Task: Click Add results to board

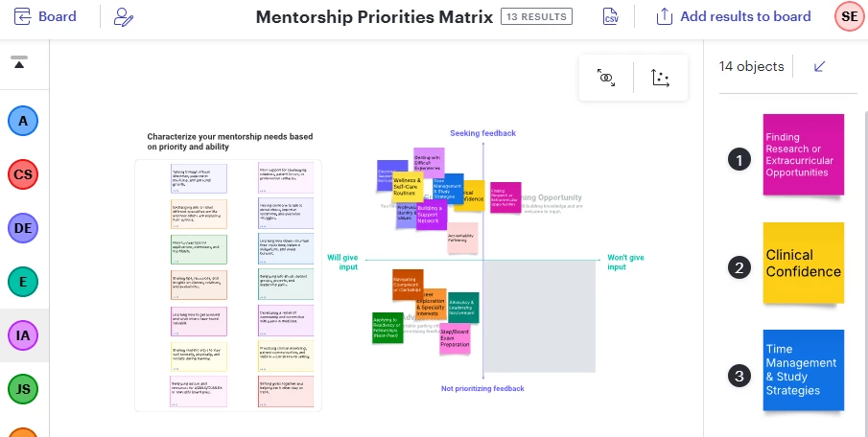Action: (x=734, y=16)
